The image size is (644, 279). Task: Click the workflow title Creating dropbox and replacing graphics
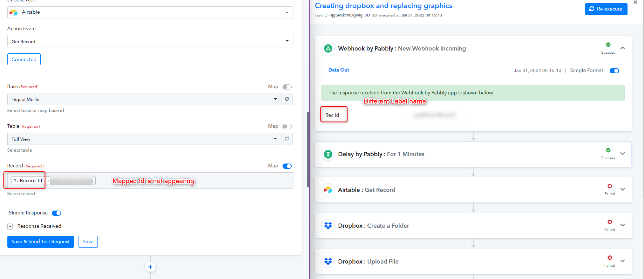[x=383, y=6]
